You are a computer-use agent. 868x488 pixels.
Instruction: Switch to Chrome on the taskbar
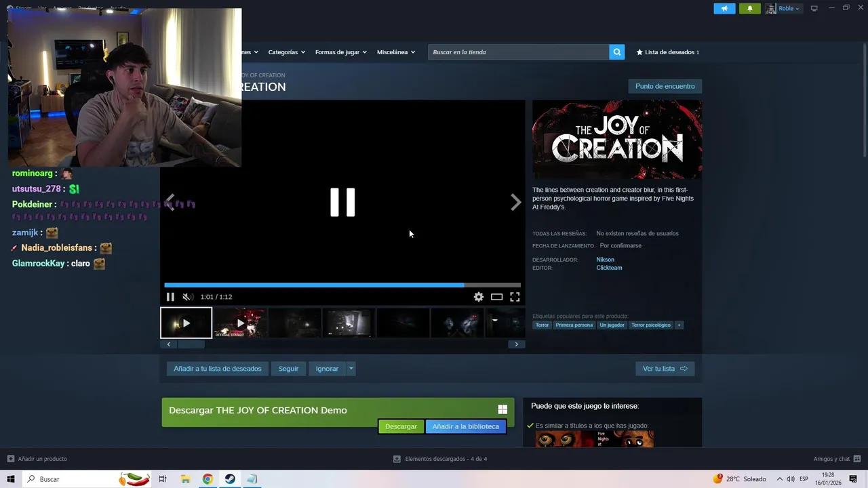coord(208,479)
